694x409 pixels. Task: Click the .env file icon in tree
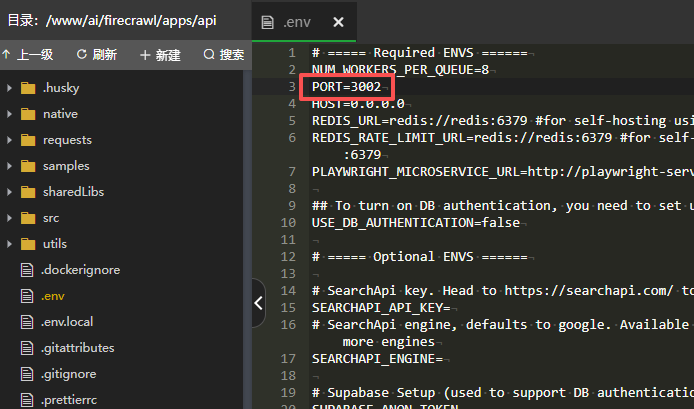tap(28, 296)
